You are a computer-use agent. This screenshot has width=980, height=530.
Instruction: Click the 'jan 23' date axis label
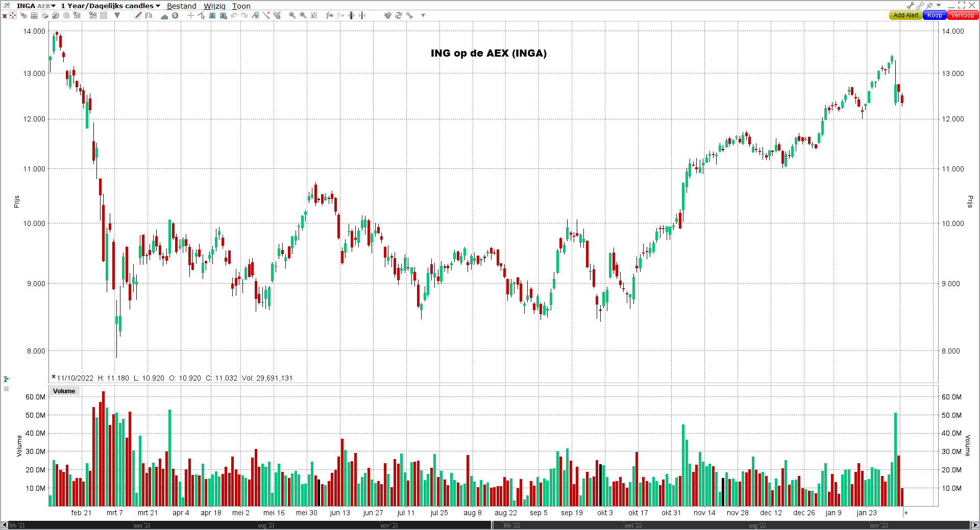[867, 513]
